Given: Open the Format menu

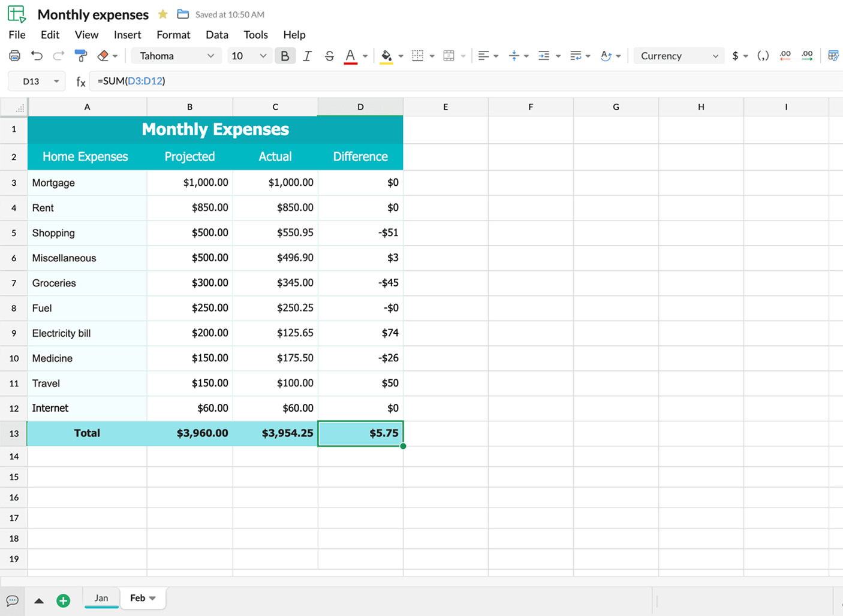Looking at the screenshot, I should coord(173,35).
